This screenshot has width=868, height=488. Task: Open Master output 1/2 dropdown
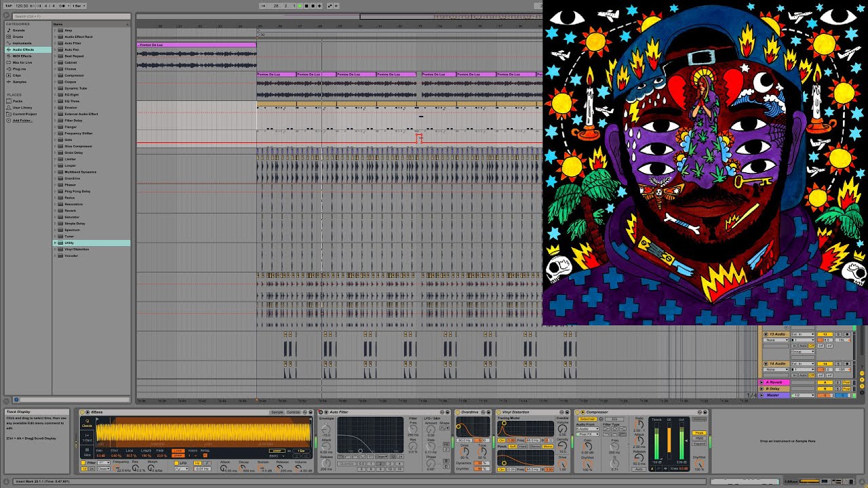[803, 395]
